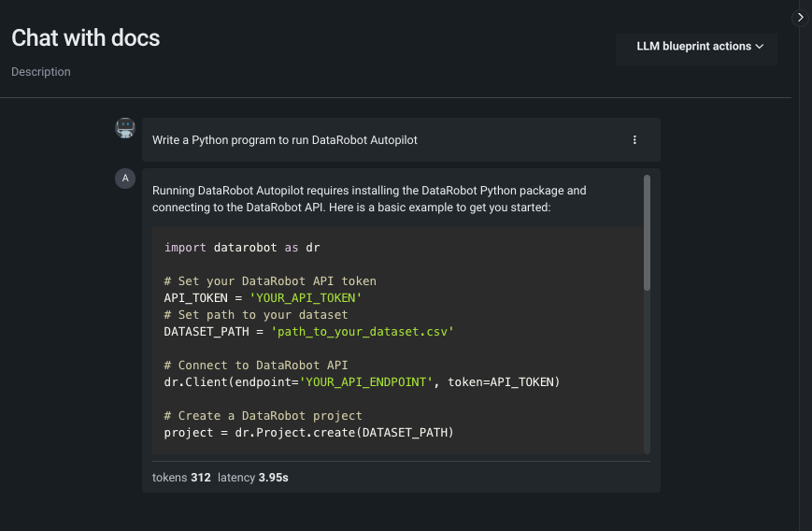Click the '# Create a DataRobot project' comment
The width and height of the screenshot is (812, 531).
263,415
